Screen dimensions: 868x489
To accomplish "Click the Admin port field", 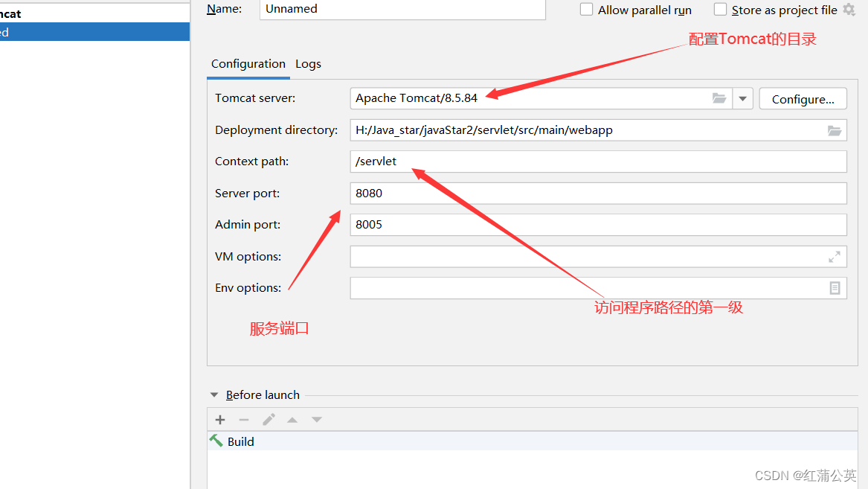I will click(x=599, y=225).
